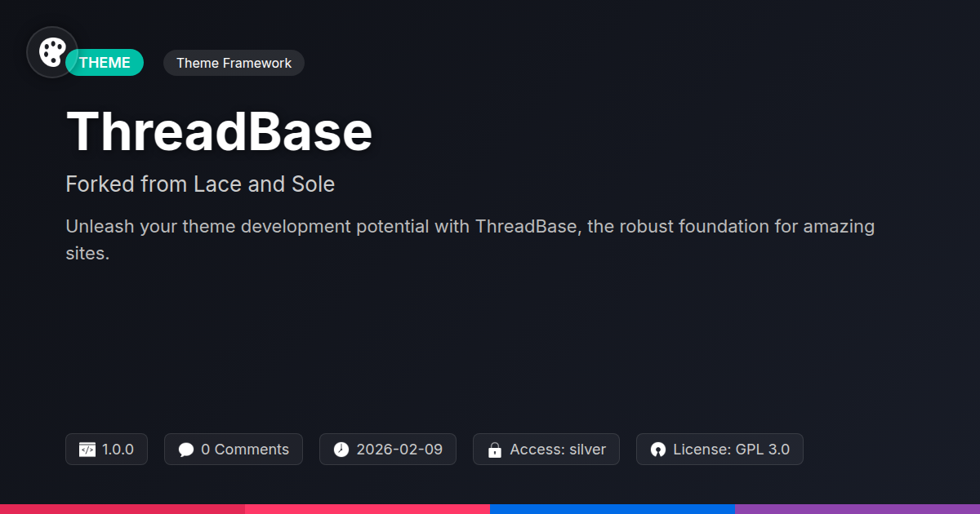Click the Forked from Lace and Sole subtitle
This screenshot has width=980, height=514.
(x=200, y=184)
